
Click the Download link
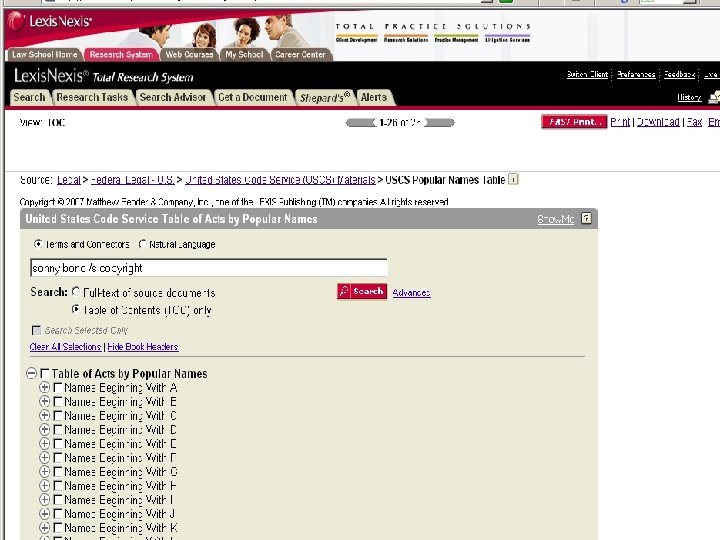click(x=658, y=122)
